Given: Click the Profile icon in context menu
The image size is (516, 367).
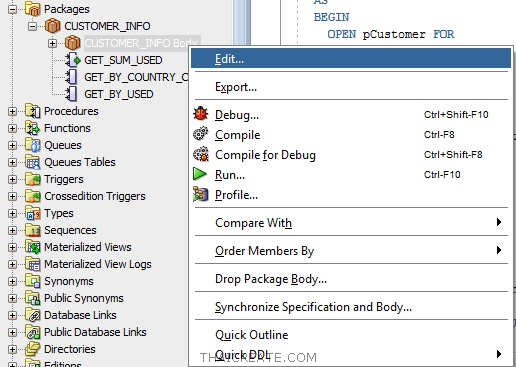Looking at the screenshot, I should [201, 194].
